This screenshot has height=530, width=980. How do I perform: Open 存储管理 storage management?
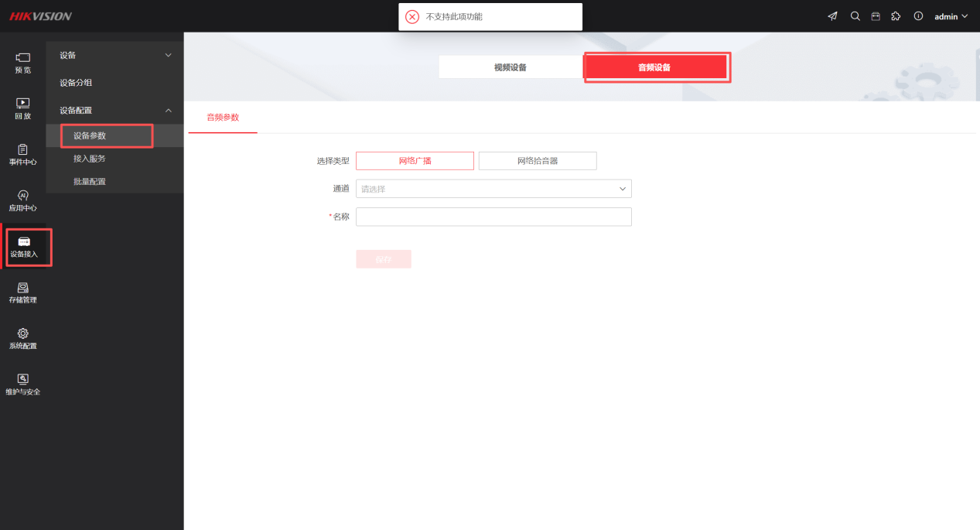(x=23, y=292)
